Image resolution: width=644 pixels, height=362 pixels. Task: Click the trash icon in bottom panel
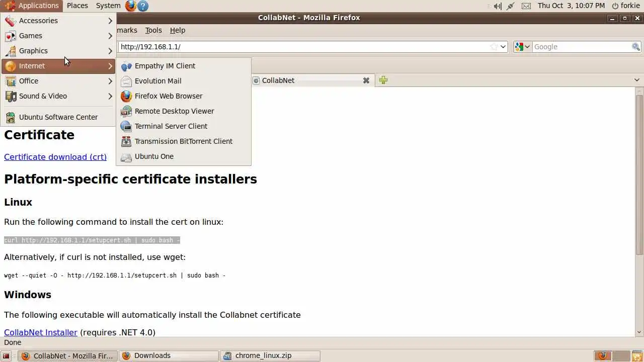click(x=637, y=356)
